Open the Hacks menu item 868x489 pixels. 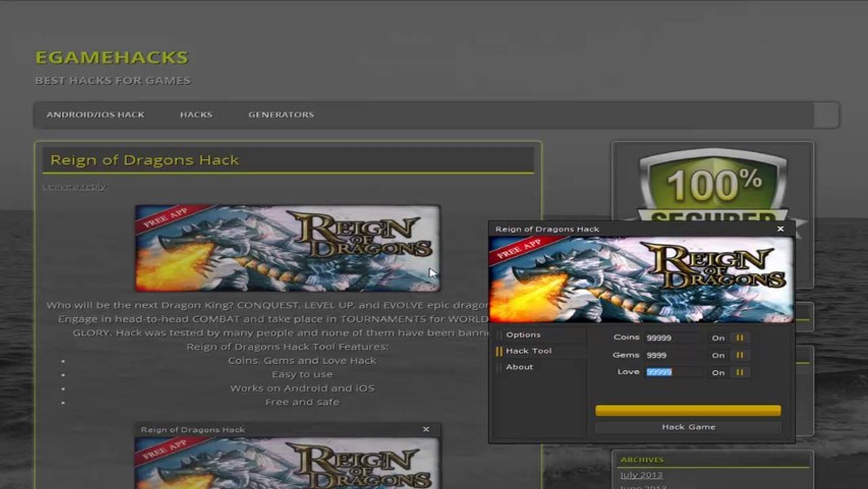196,115
